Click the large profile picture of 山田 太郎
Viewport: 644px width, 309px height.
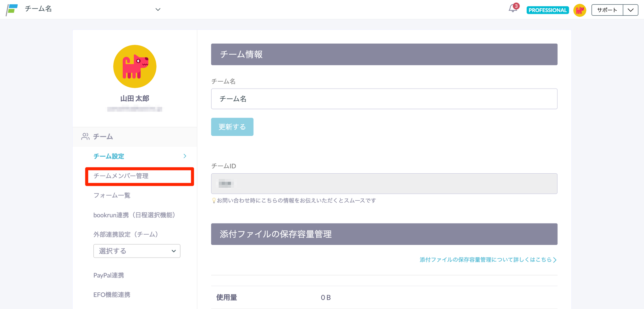pyautogui.click(x=135, y=66)
